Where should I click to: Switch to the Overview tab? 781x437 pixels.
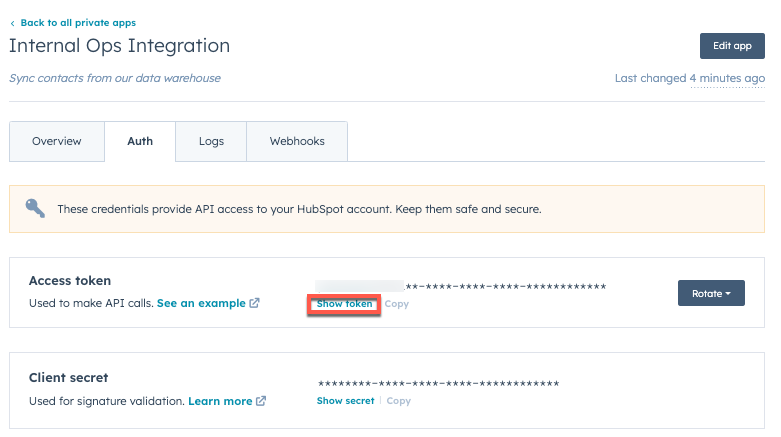click(x=57, y=142)
